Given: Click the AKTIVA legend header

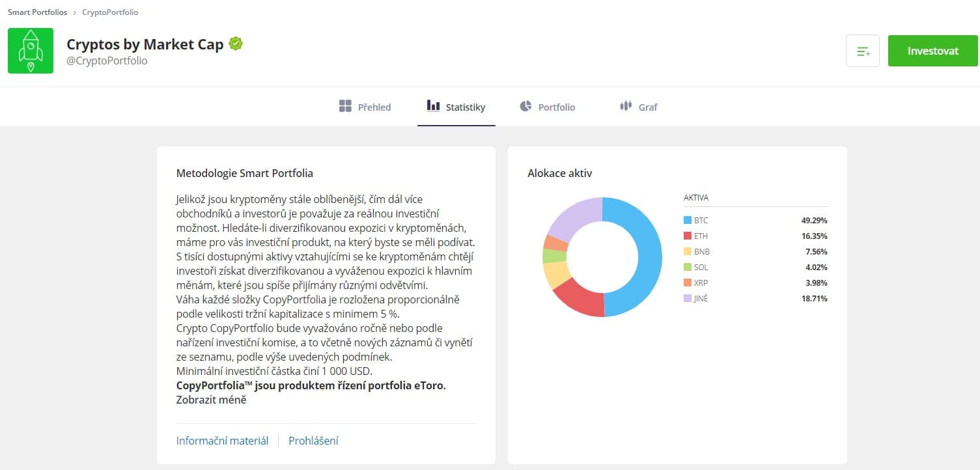Looking at the screenshot, I should pos(696,197).
